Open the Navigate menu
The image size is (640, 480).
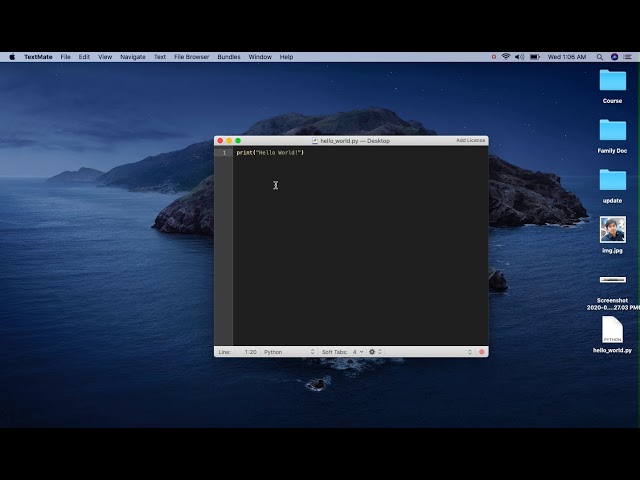tap(133, 57)
